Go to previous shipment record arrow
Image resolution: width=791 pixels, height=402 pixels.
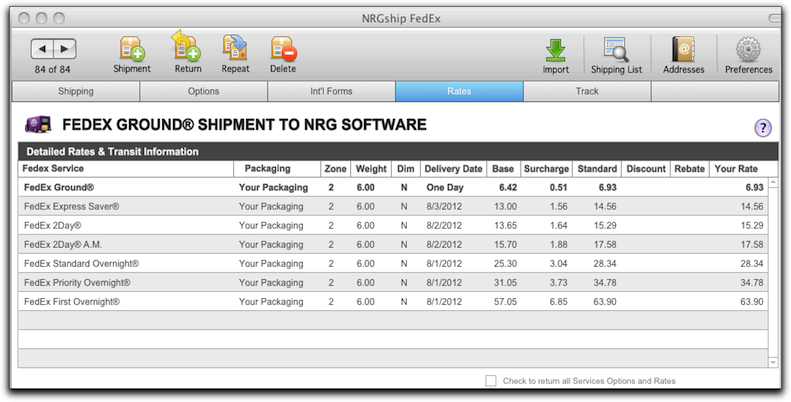point(42,48)
